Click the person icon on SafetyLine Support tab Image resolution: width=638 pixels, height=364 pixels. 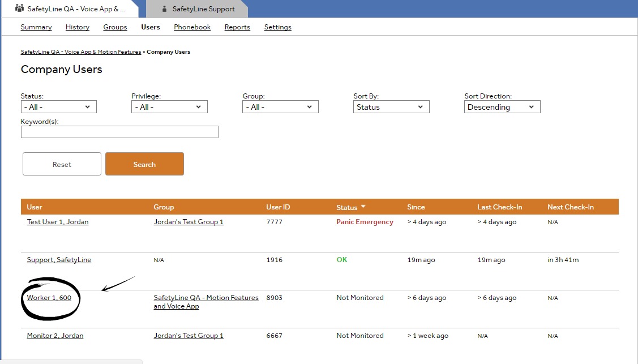pos(164,9)
